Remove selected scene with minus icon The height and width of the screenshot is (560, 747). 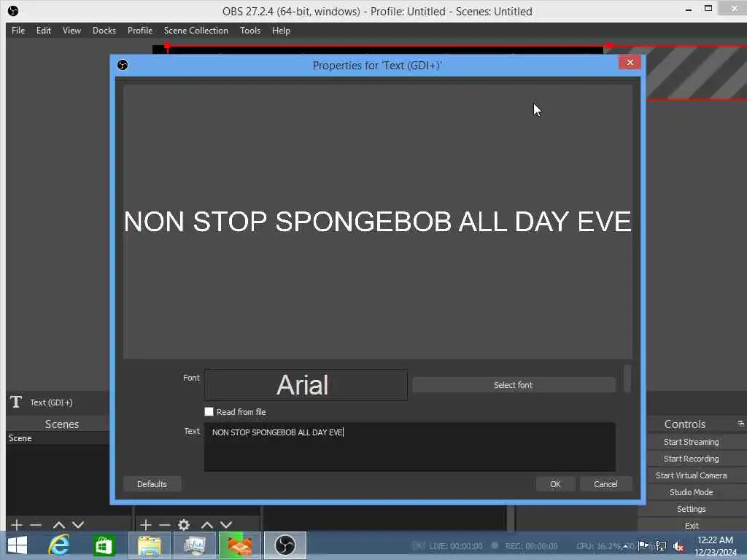point(36,525)
